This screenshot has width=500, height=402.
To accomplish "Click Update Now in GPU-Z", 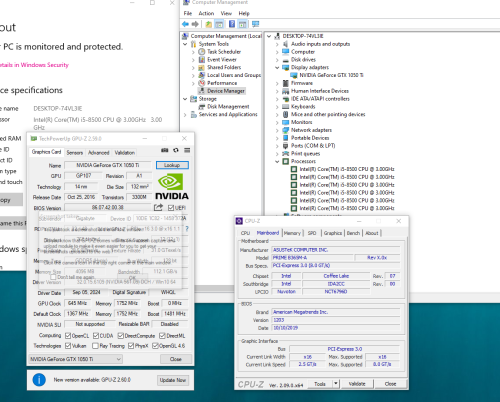I will [x=173, y=380].
